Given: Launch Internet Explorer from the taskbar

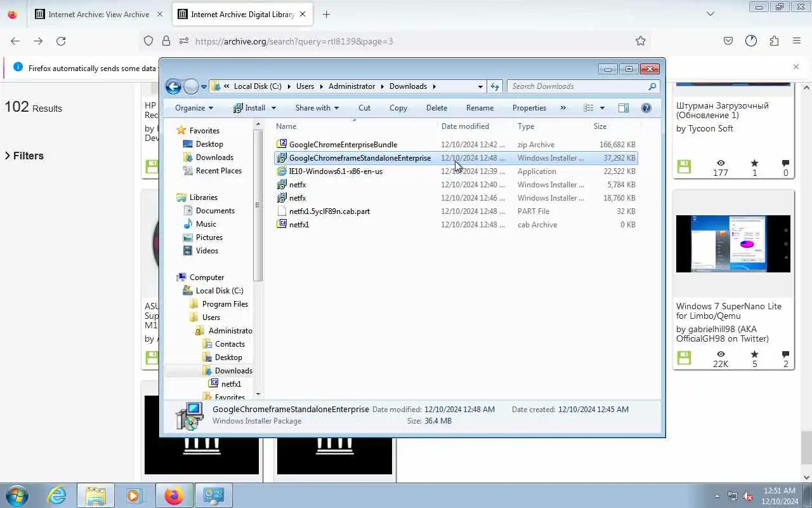Looking at the screenshot, I should click(x=57, y=495).
